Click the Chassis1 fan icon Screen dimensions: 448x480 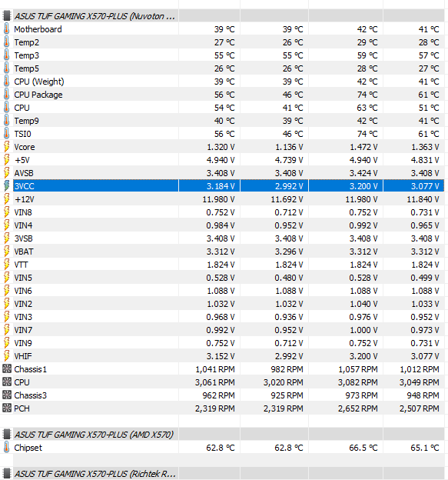click(7, 369)
